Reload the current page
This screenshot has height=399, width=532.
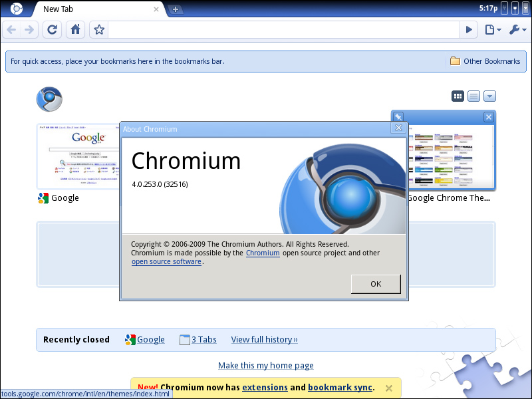click(x=52, y=30)
